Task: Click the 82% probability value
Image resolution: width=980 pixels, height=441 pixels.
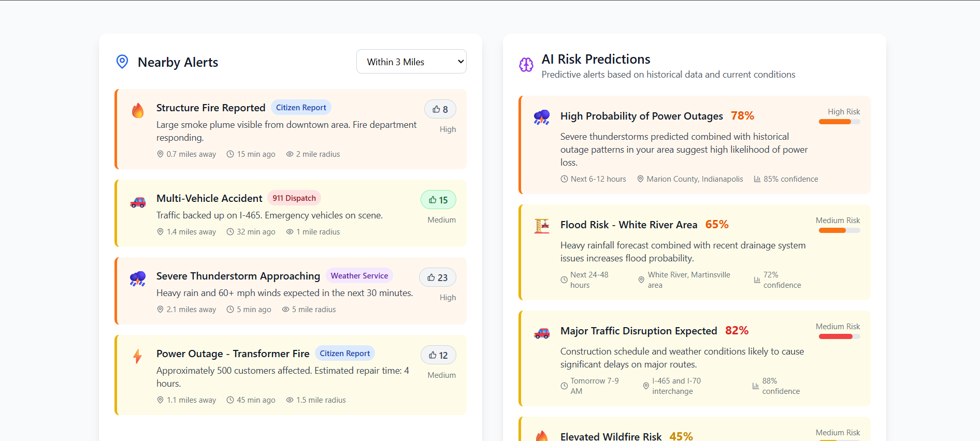Action: coord(737,330)
